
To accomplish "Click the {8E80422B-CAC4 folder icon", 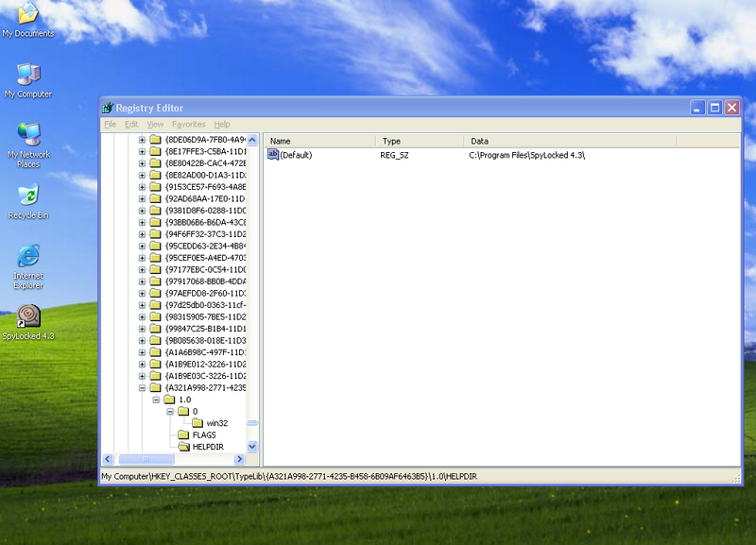I will pos(155,163).
